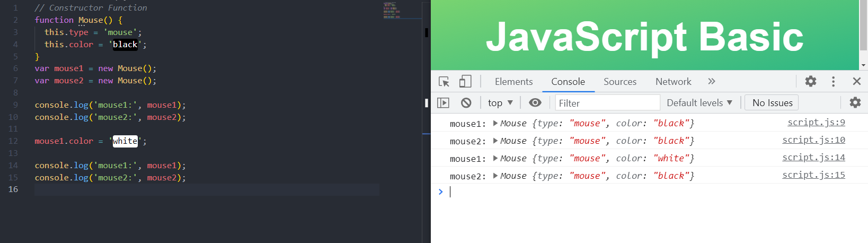Open the top context dropdown

tap(500, 103)
